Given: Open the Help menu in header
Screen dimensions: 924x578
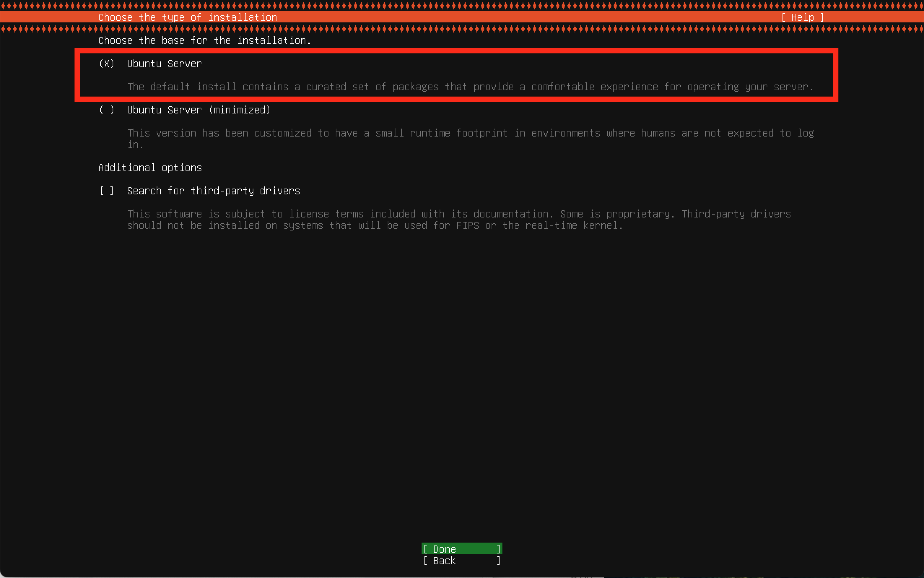Looking at the screenshot, I should (x=803, y=18).
